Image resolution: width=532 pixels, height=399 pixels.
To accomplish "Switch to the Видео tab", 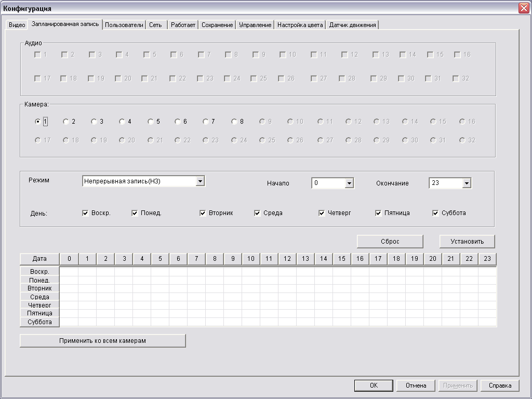I will point(17,25).
